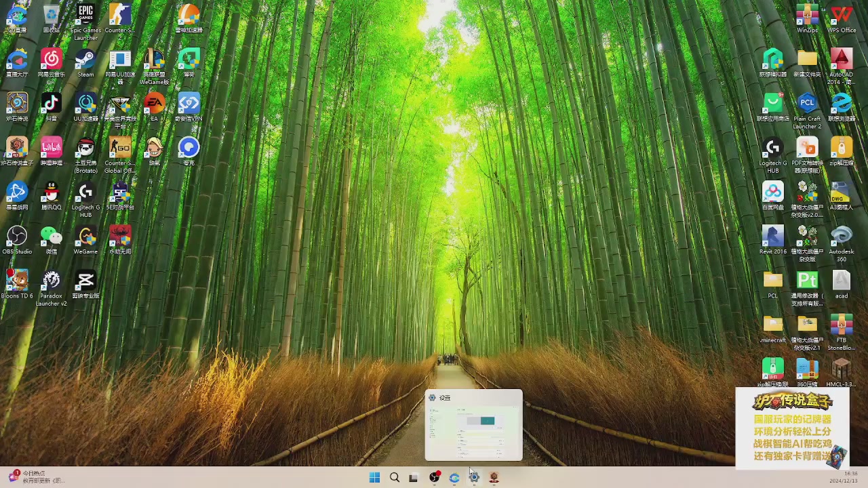868x488 pixels.
Task: Select the 设置 window preview thumbnail
Action: tap(474, 425)
